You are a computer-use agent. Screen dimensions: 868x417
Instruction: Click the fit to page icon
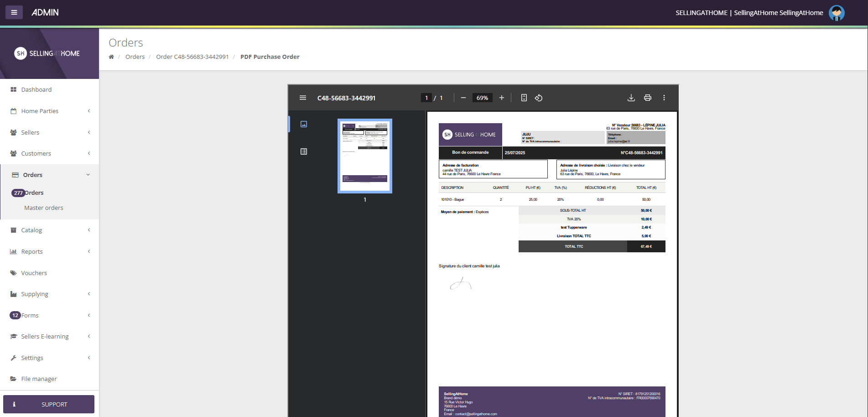click(524, 98)
